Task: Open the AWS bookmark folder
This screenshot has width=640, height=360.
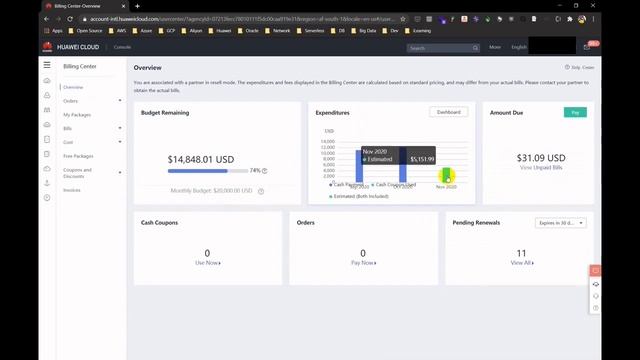Action: click(118, 31)
